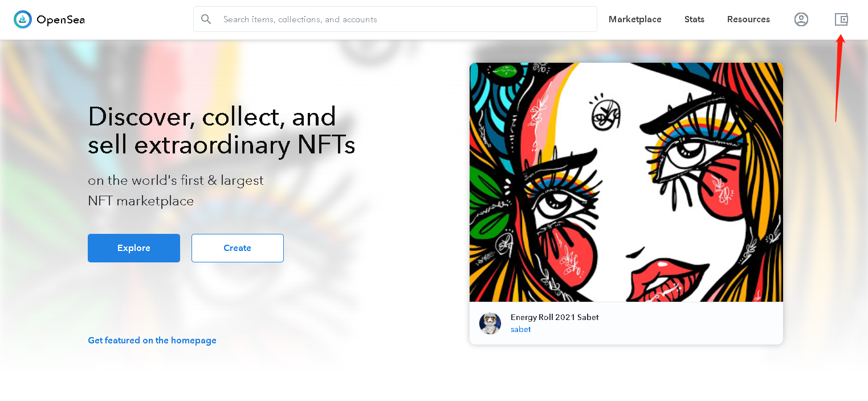Click the OpenSea wordmark text
Screen dimensions: 868x401
[x=60, y=20]
